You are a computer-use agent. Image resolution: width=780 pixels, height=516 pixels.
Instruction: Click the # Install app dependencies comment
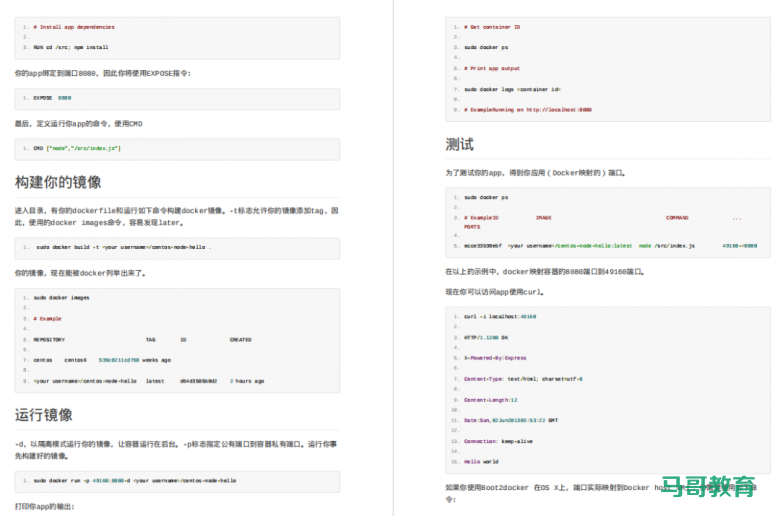coord(74,27)
